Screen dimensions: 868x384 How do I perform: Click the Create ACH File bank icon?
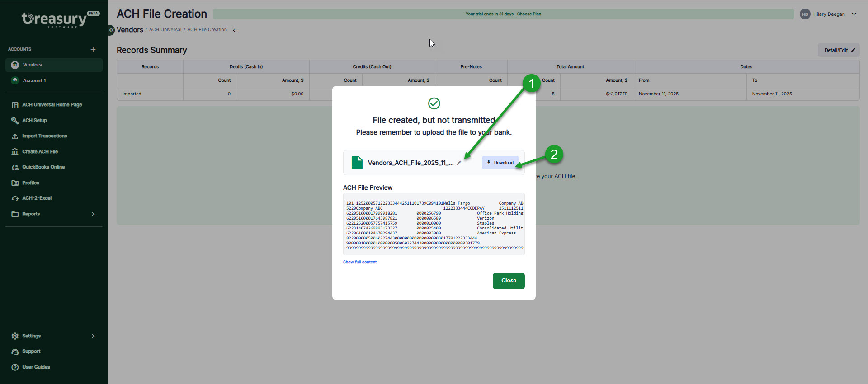[15, 152]
